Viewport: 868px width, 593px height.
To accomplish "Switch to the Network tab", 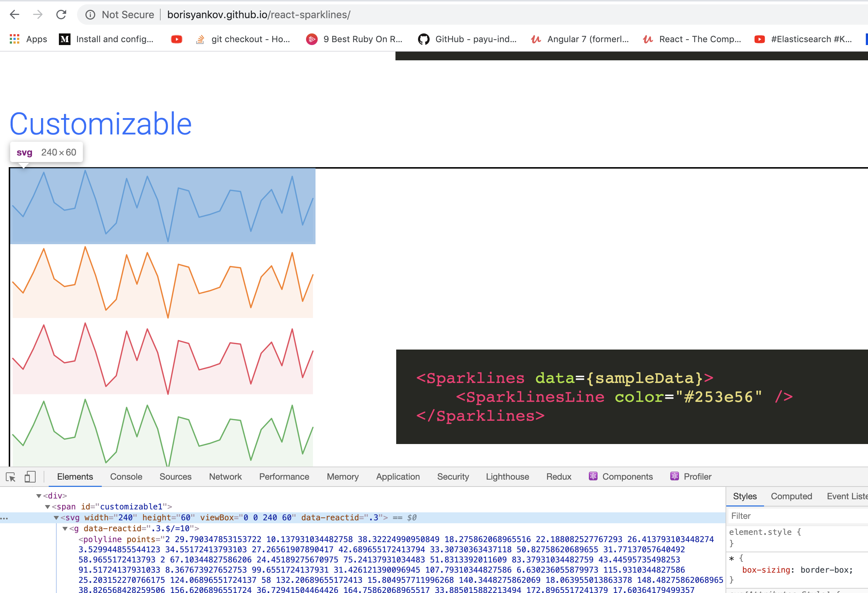I will pos(225,477).
